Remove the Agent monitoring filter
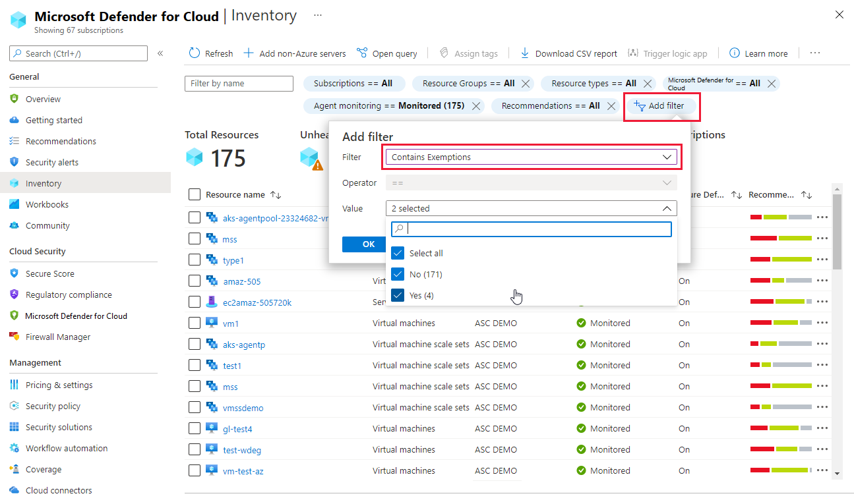 point(476,106)
